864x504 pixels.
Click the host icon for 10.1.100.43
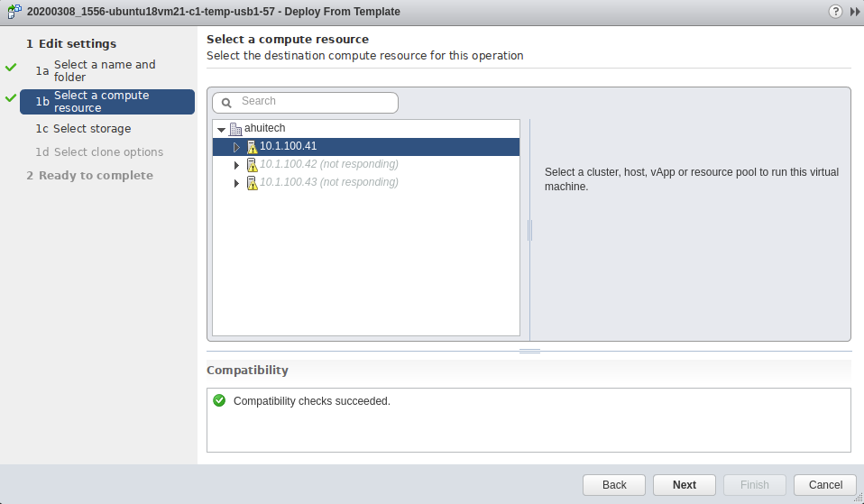tap(253, 183)
